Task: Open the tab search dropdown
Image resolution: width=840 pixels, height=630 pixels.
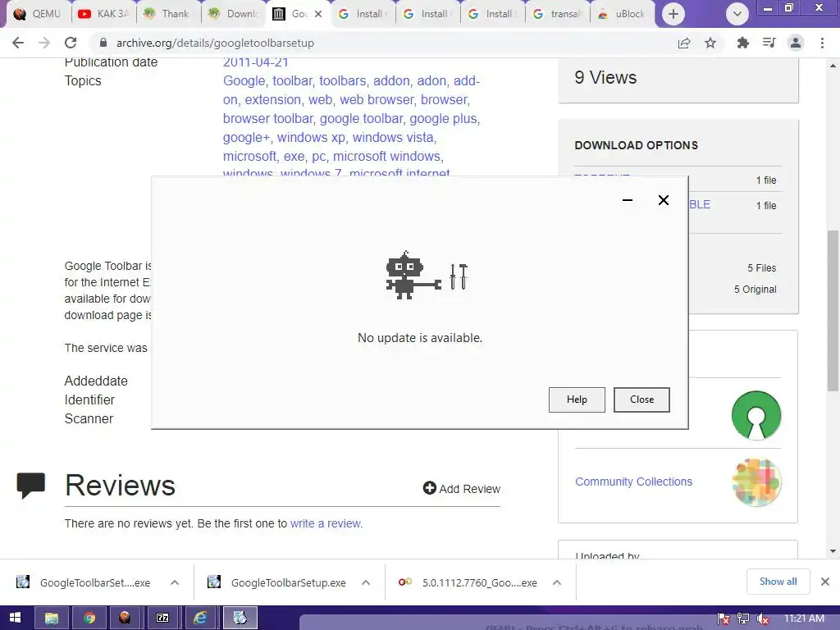Action: click(737, 14)
